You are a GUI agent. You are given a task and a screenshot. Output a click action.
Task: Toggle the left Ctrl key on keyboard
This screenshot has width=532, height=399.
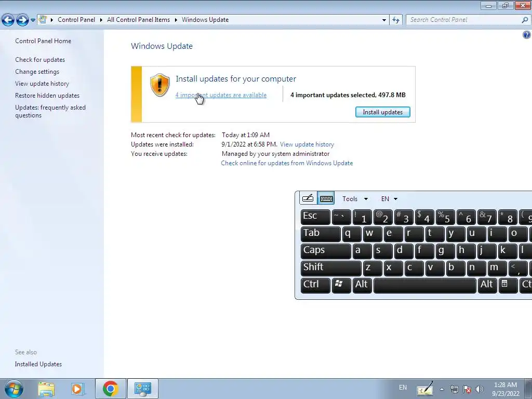(315, 285)
